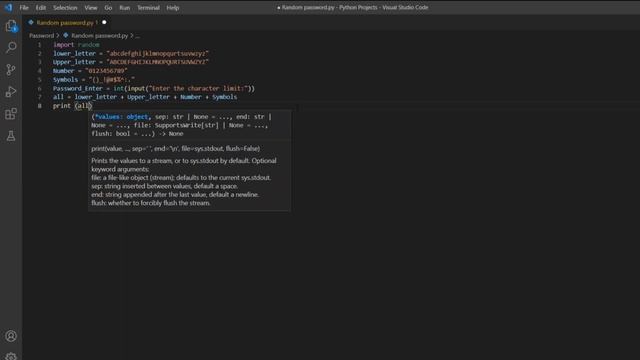Click the 'import random' code line

click(x=76, y=44)
